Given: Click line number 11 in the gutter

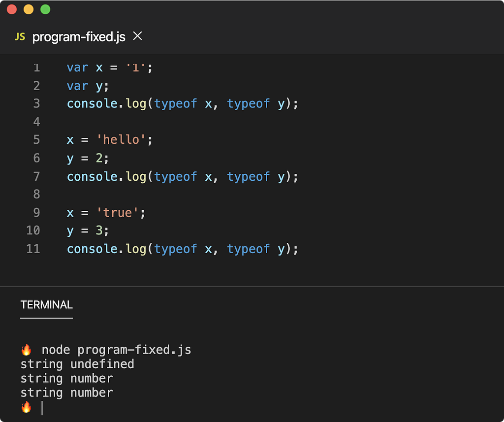Looking at the screenshot, I should pos(33,249).
